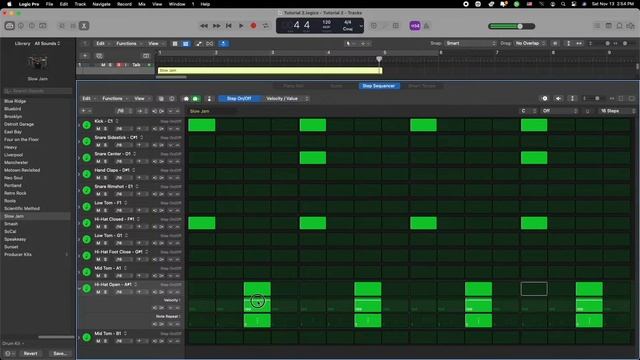The height and width of the screenshot is (360, 640).
Task: Toggle the Hi-Hat Closed row on/off button
Action: pos(87,223)
